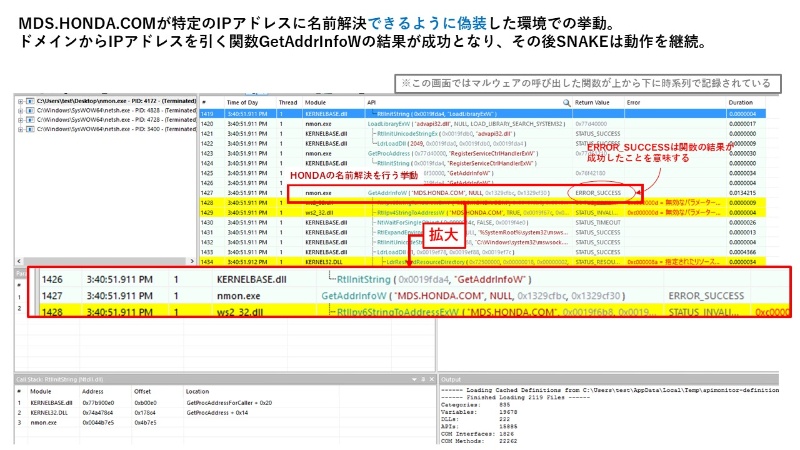This screenshot has height=450, width=800.
Task: Sort by Time of Day column
Action: (245, 103)
